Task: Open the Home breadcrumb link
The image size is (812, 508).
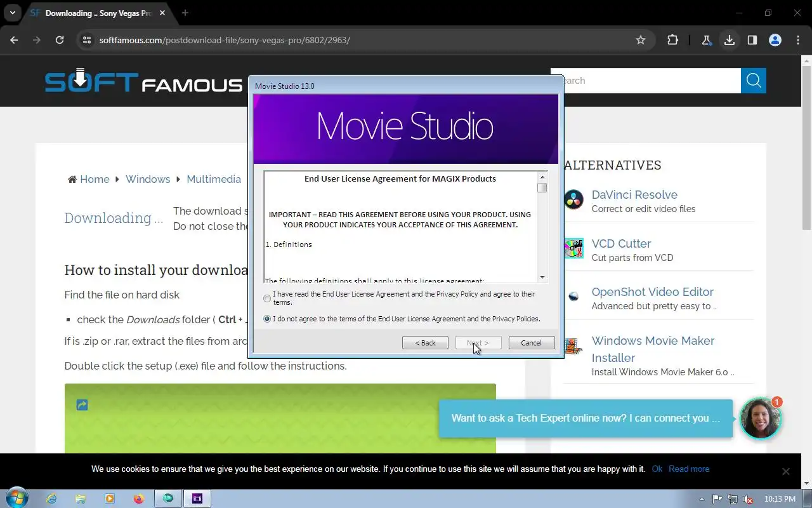Action: click(95, 179)
